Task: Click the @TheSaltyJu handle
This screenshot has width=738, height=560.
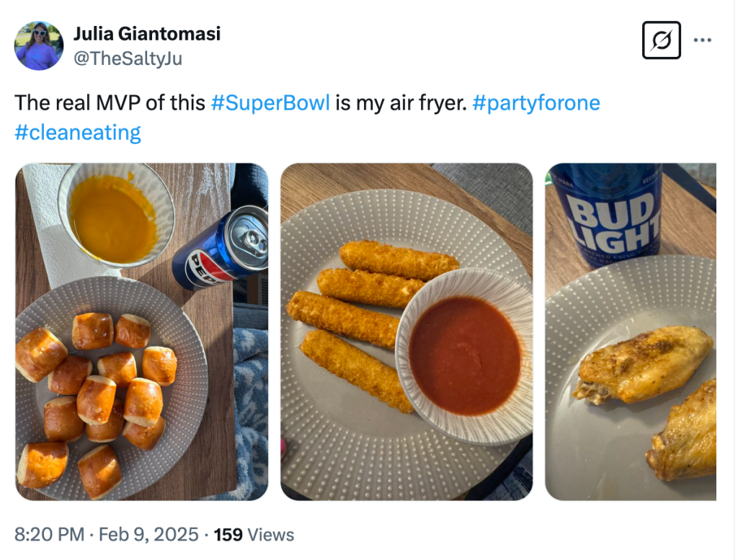Action: point(128,58)
